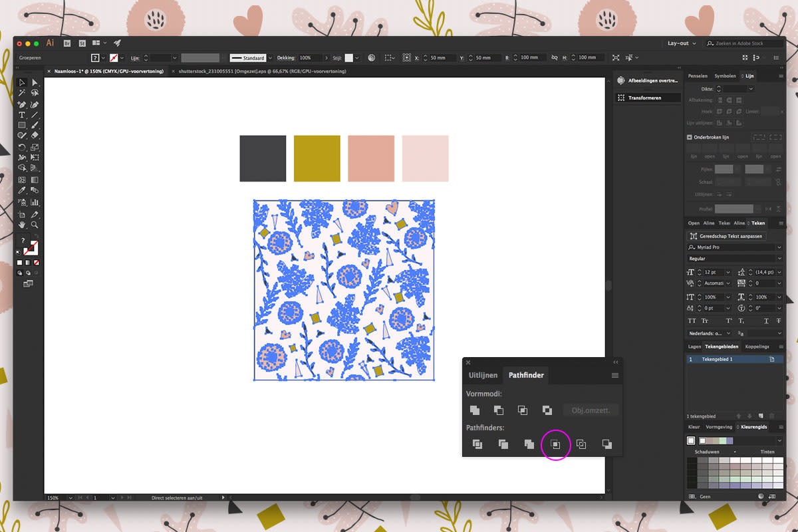Switch to the Vormgeving tab
The image size is (798, 532).
coord(719,427)
